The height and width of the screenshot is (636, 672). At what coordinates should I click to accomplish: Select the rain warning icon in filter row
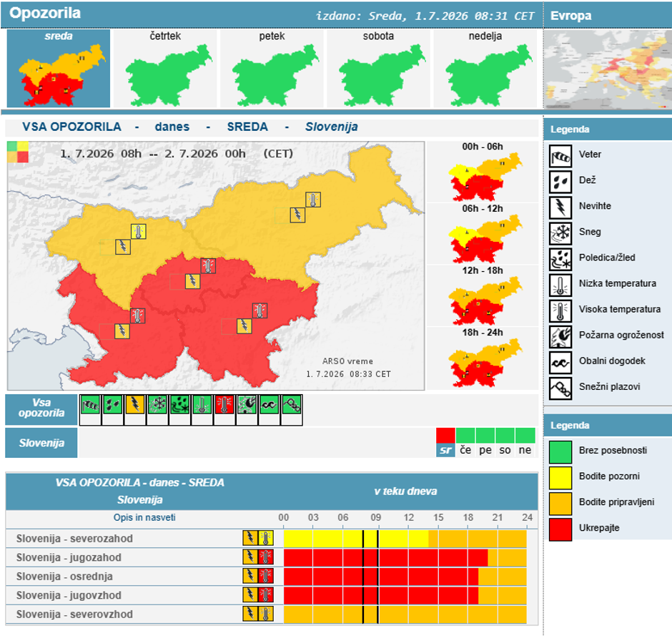pyautogui.click(x=113, y=405)
